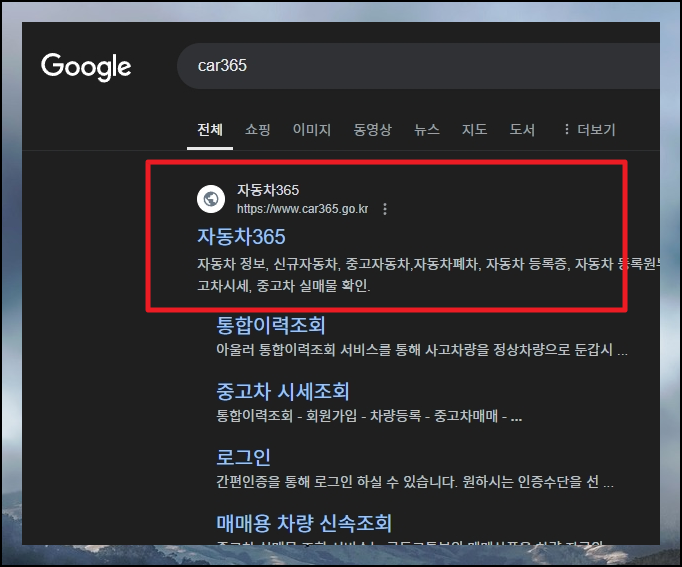Click the snippet text 아울러 통합이력조회 서비스를
Image resolution: width=682 pixels, height=567 pixels.
(x=422, y=350)
